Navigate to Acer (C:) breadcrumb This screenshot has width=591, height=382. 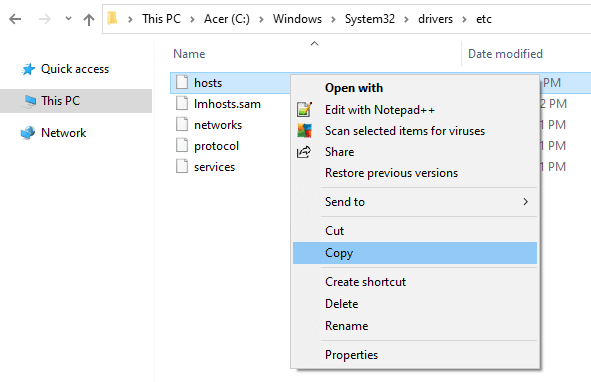click(227, 19)
